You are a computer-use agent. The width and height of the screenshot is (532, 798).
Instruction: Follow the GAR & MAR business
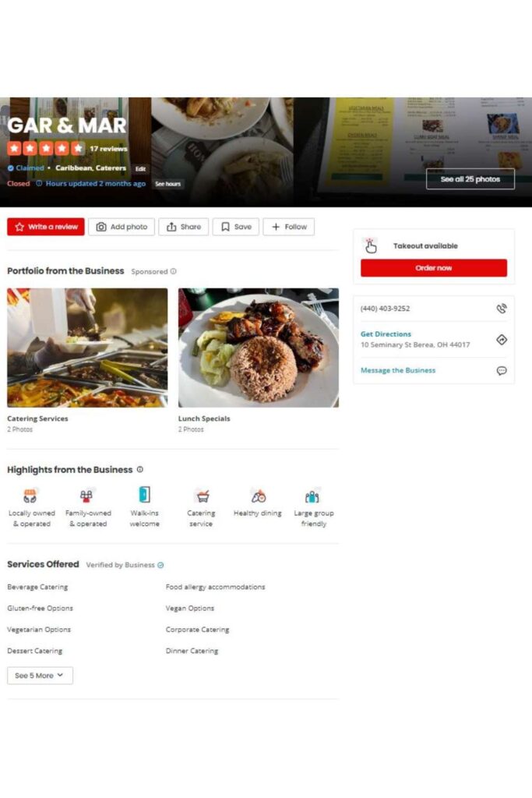[x=289, y=227]
